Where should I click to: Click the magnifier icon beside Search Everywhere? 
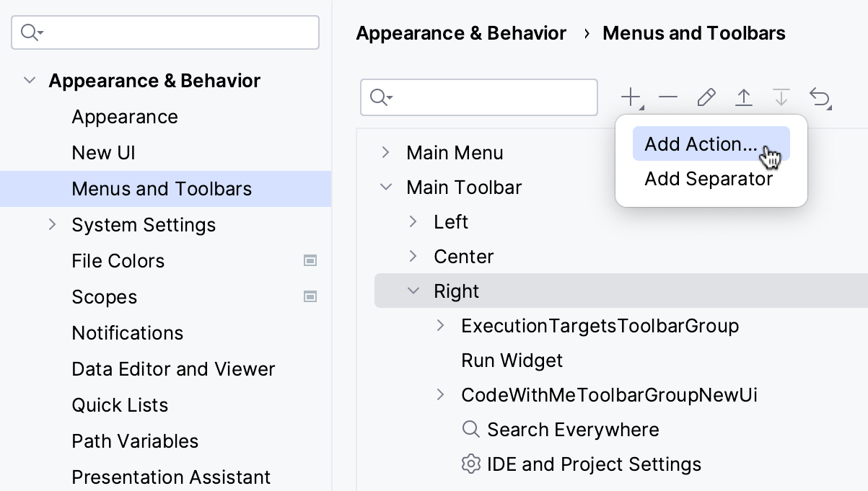(470, 429)
